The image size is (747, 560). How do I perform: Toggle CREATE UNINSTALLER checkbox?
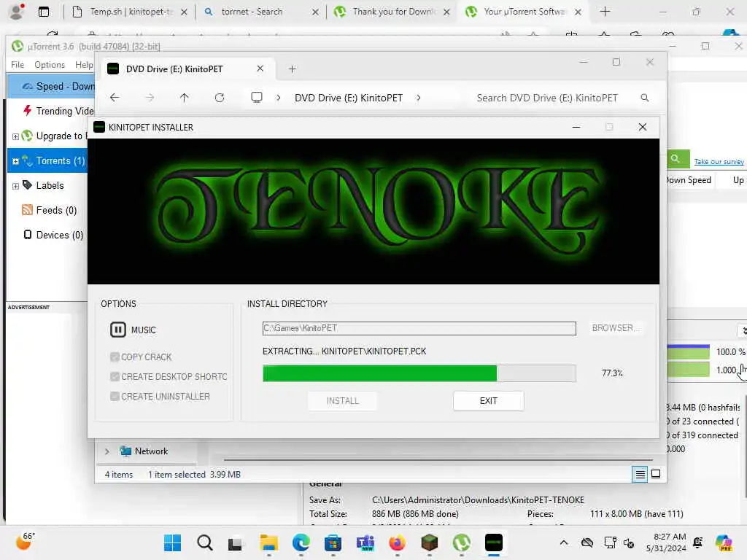point(115,396)
